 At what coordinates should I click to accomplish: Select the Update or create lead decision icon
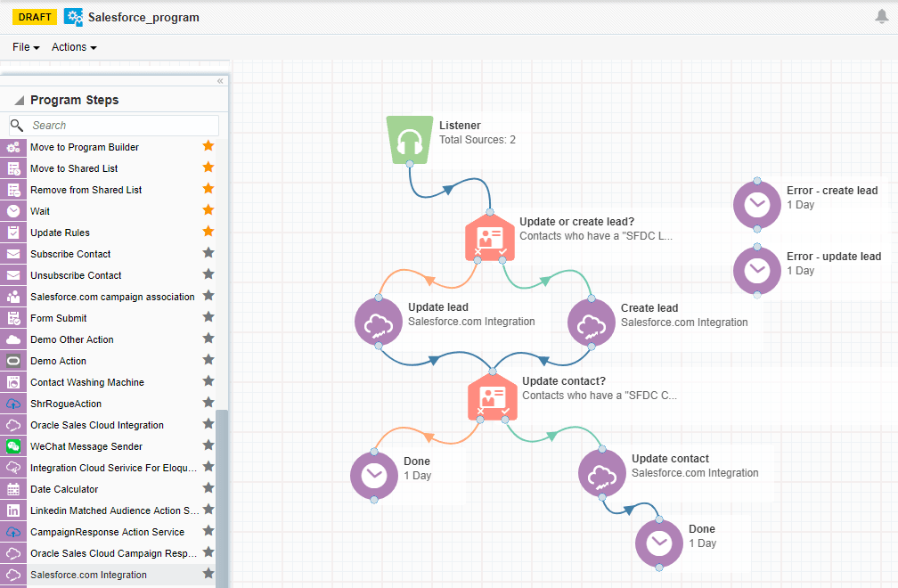pos(489,236)
